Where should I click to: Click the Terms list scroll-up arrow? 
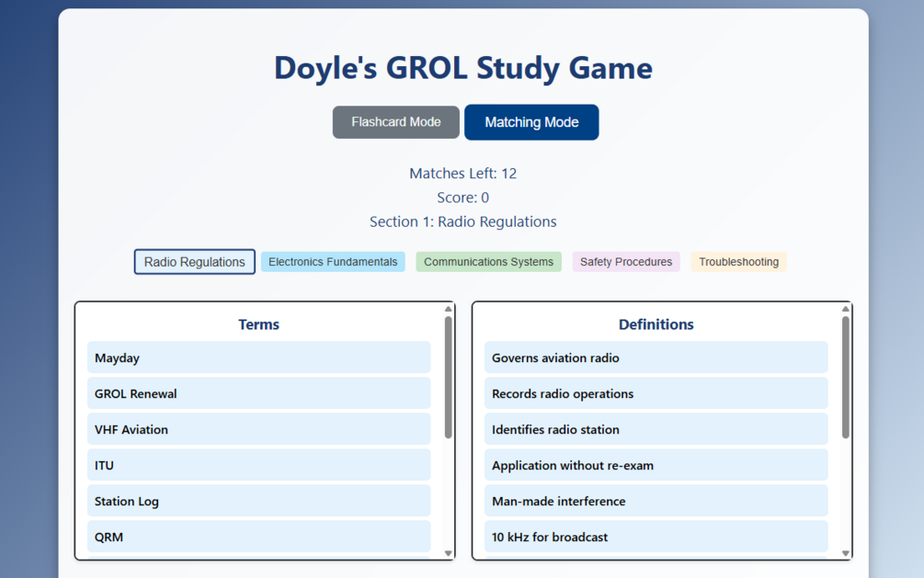pyautogui.click(x=448, y=309)
